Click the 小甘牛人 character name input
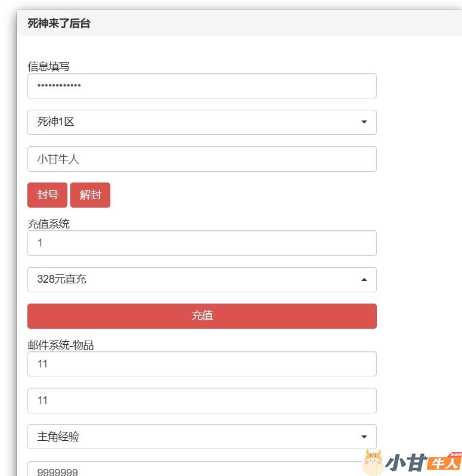The height and width of the screenshot is (476, 462). 201,159
